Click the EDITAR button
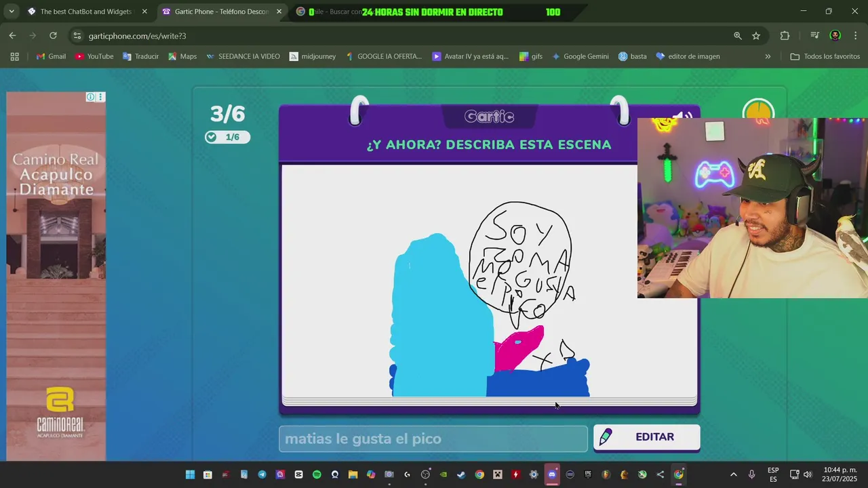868x488 pixels. [x=646, y=437]
